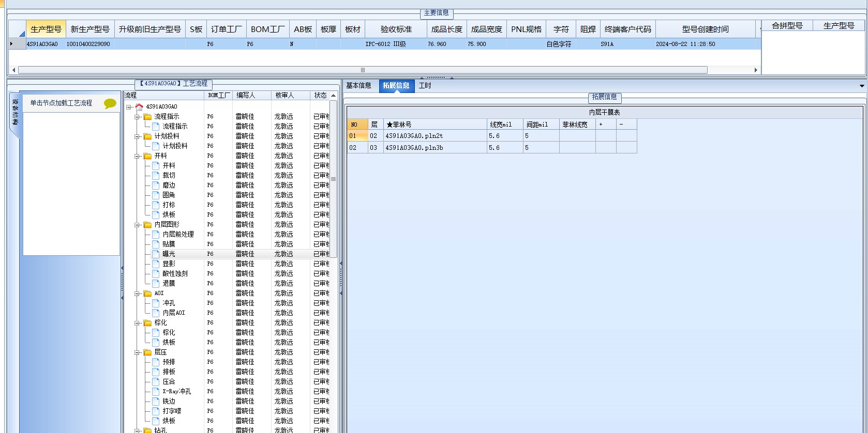Select the 4S91A03GA0.pln3b film number cell
The height and width of the screenshot is (433, 868).
(435, 148)
